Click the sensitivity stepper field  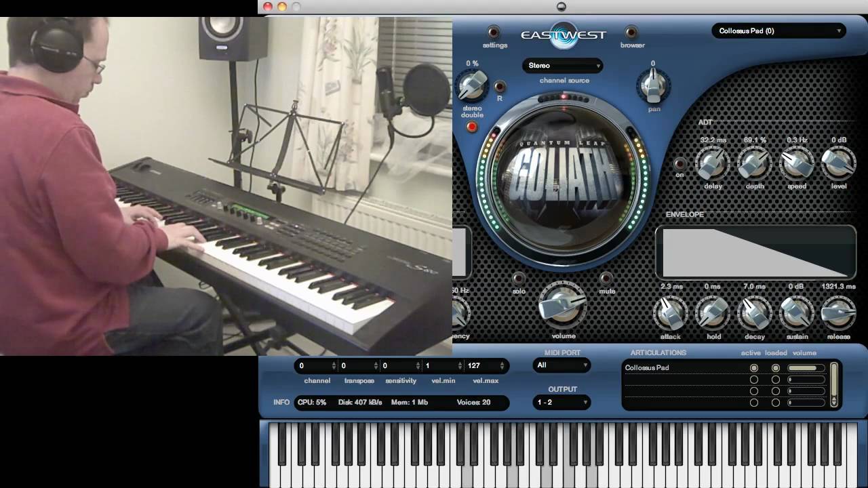[x=401, y=365]
